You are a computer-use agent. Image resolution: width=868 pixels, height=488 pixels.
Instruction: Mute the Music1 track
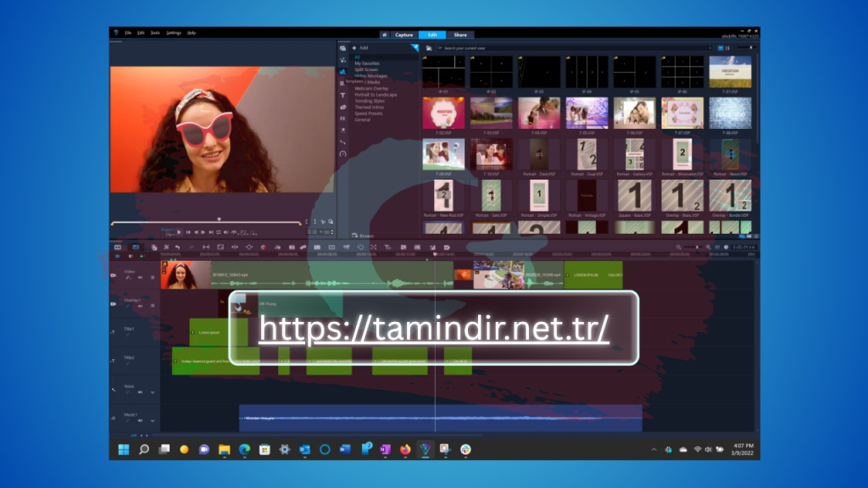tap(140, 420)
